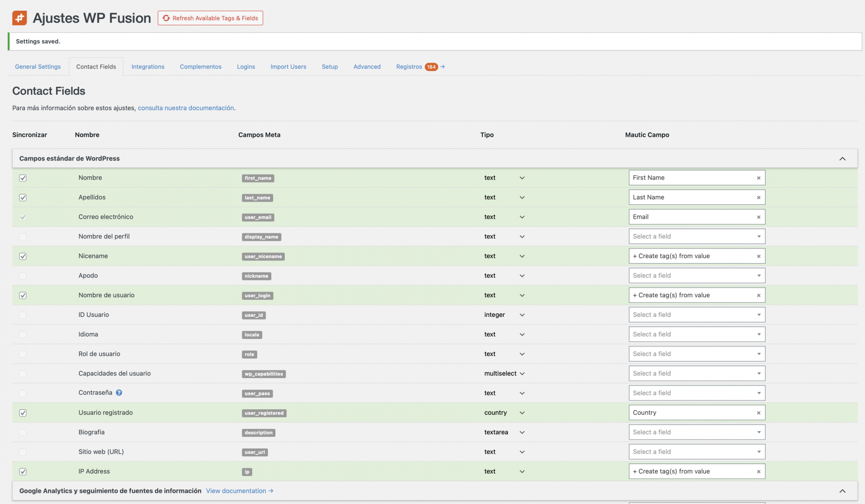Clear the First Name field selection
The height and width of the screenshot is (504, 865).
[759, 178]
